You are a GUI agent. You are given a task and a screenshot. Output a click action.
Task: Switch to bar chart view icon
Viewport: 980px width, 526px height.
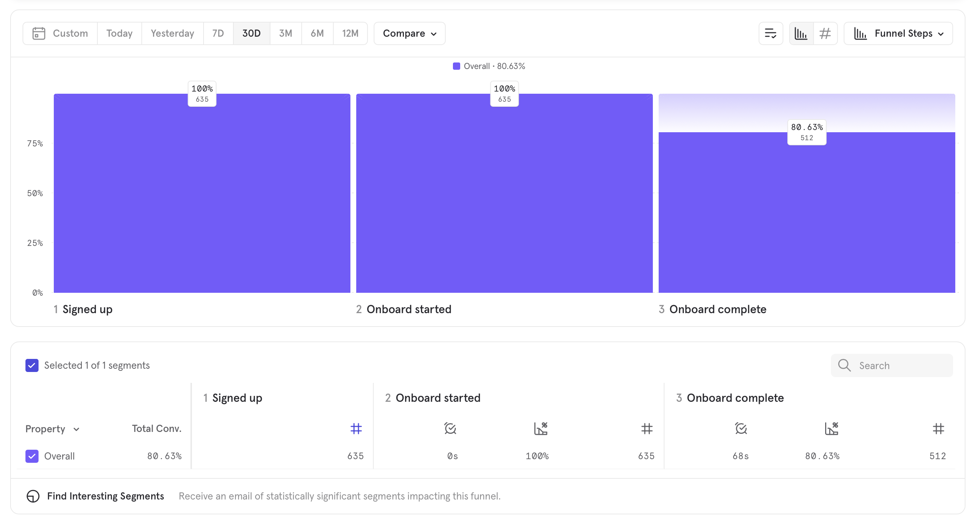pyautogui.click(x=801, y=33)
